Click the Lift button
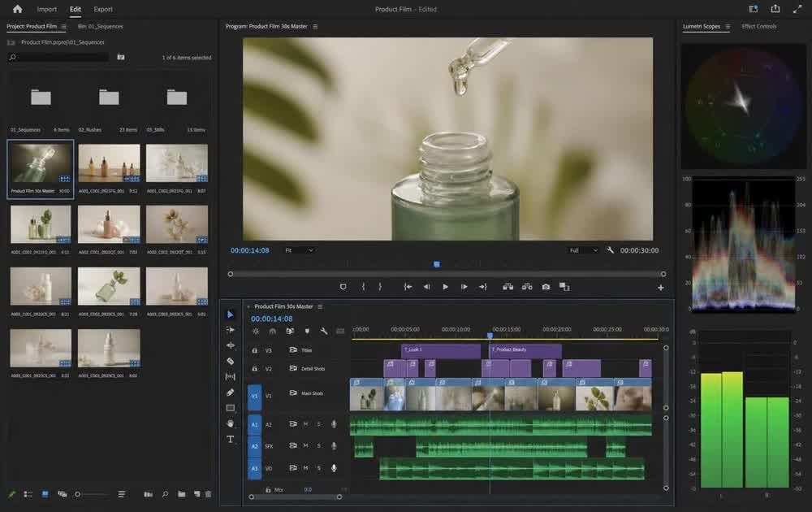812x512 pixels. pos(508,287)
